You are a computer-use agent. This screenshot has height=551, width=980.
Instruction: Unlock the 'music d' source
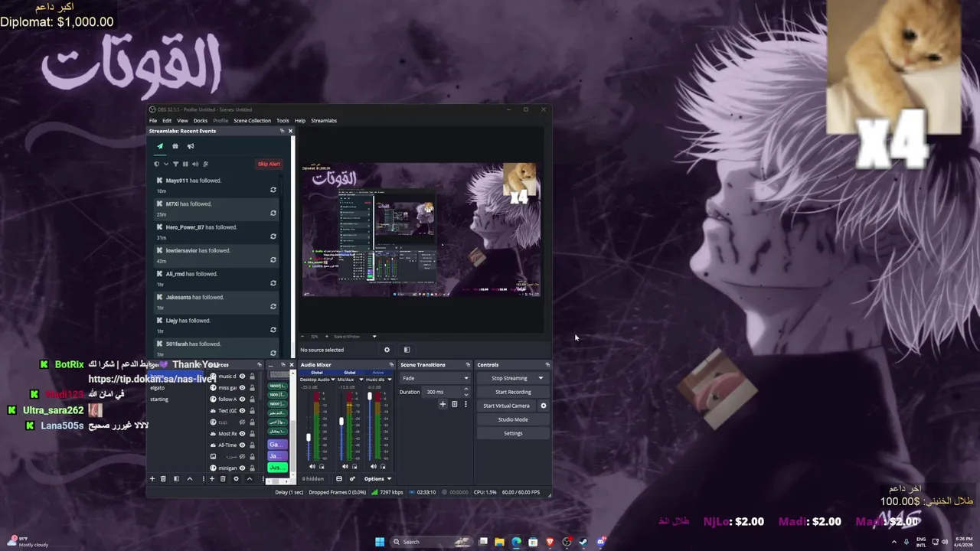coord(252,377)
